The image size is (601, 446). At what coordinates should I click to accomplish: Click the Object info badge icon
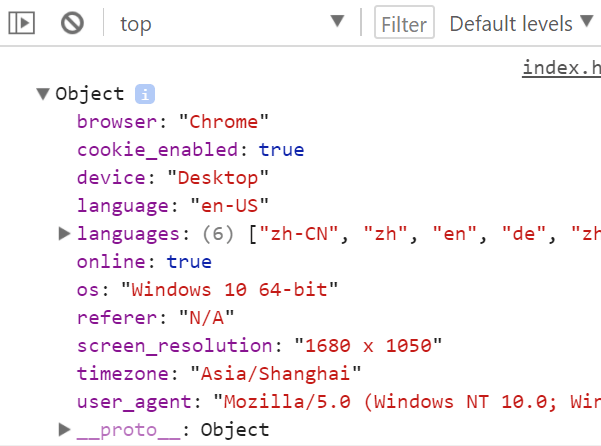(145, 94)
